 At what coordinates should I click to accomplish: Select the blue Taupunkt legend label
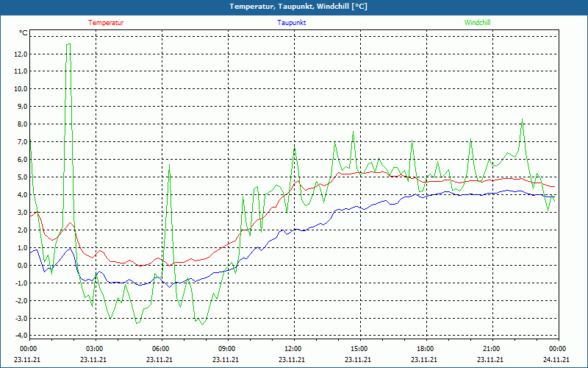coord(292,23)
